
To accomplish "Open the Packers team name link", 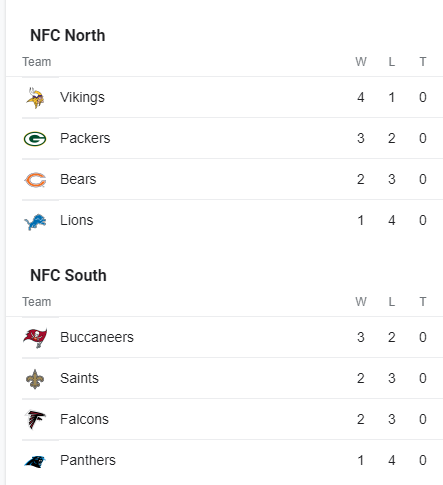I will click(85, 138).
